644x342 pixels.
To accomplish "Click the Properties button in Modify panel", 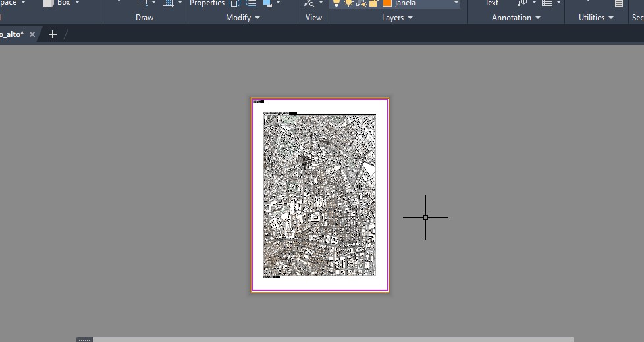I will click(x=207, y=3).
